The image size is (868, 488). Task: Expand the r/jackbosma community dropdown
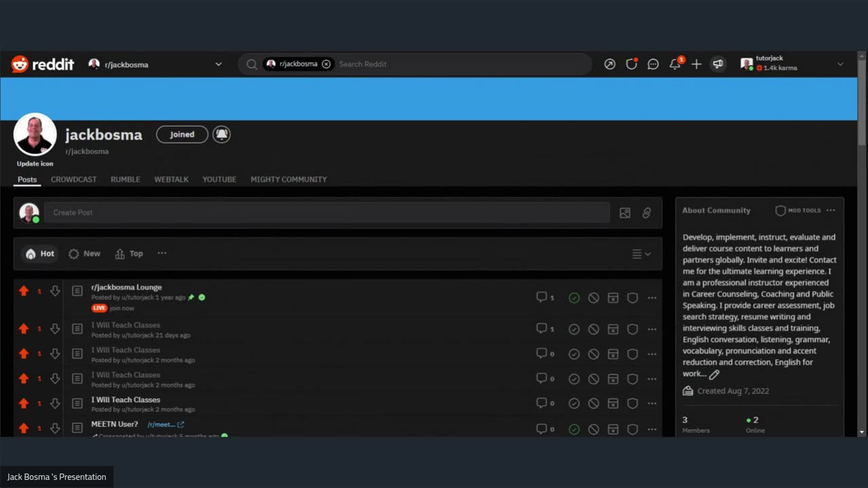click(218, 64)
